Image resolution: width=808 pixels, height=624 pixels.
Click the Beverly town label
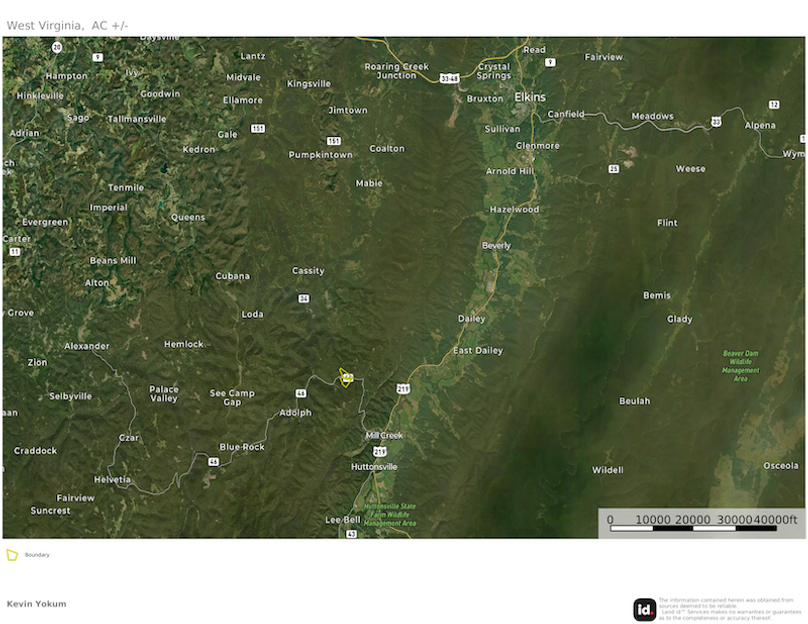tap(496, 246)
